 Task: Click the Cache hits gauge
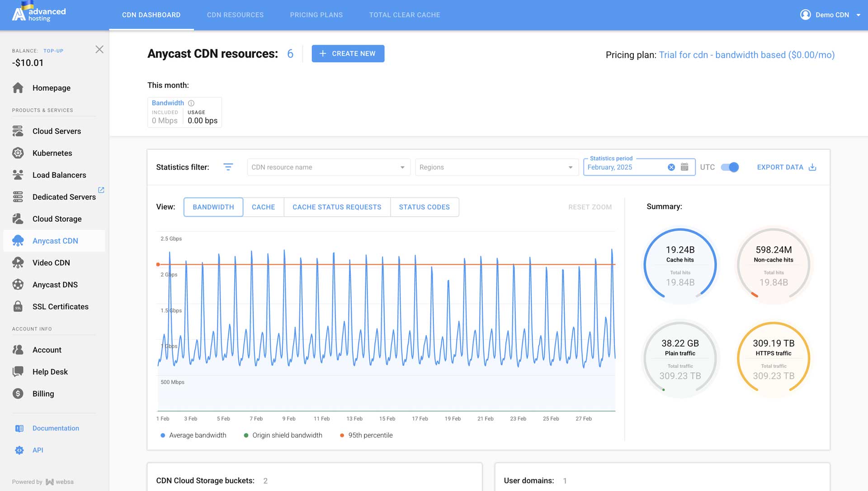click(x=680, y=265)
